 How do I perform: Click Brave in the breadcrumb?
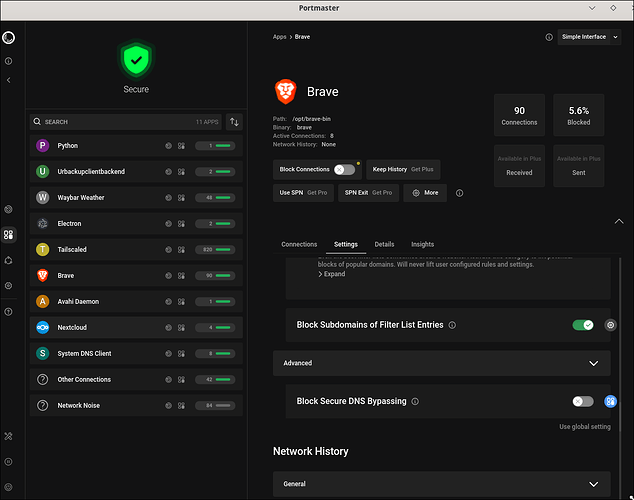click(302, 37)
